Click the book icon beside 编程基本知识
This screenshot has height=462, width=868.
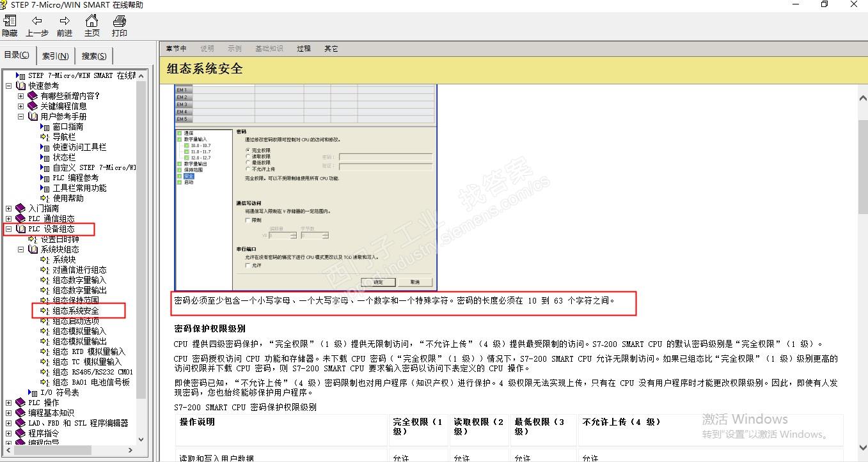[21, 413]
